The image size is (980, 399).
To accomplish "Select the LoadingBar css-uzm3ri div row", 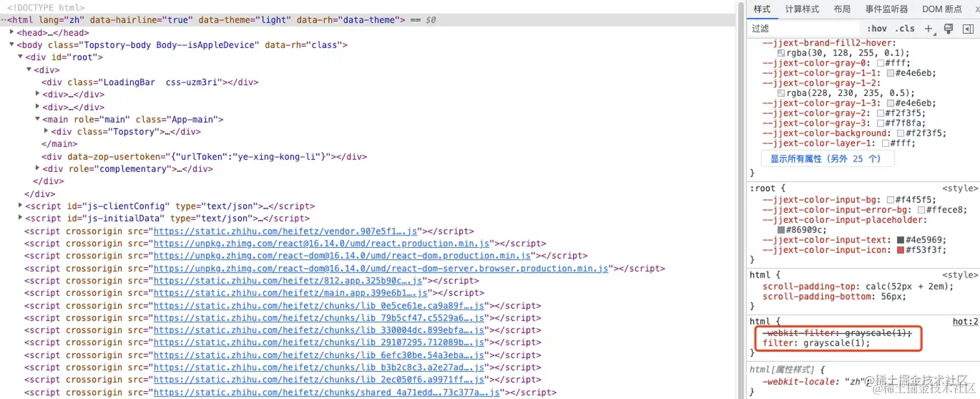I will pyautogui.click(x=150, y=82).
